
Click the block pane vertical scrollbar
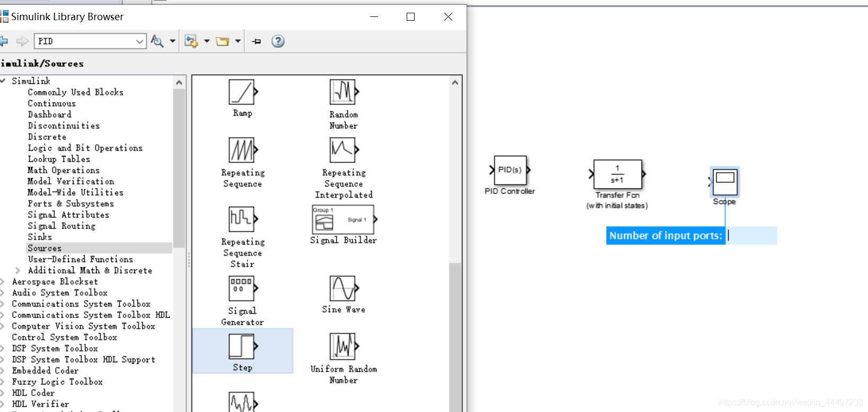click(455, 336)
